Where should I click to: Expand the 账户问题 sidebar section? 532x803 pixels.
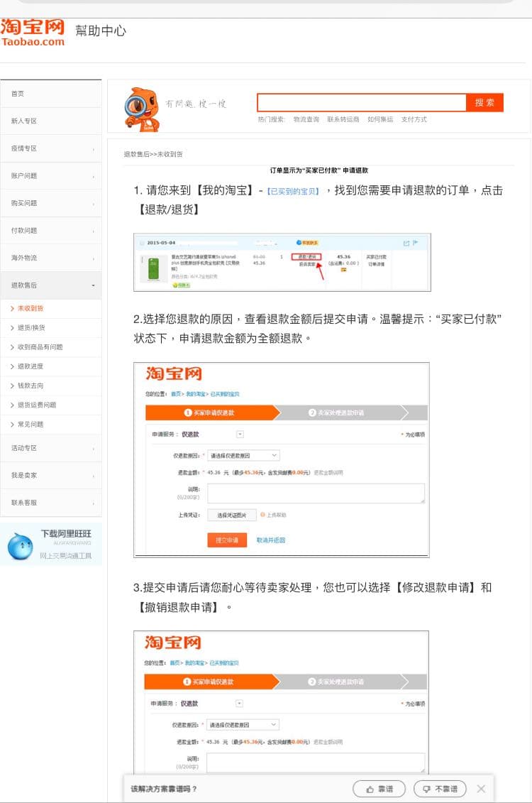point(50,175)
